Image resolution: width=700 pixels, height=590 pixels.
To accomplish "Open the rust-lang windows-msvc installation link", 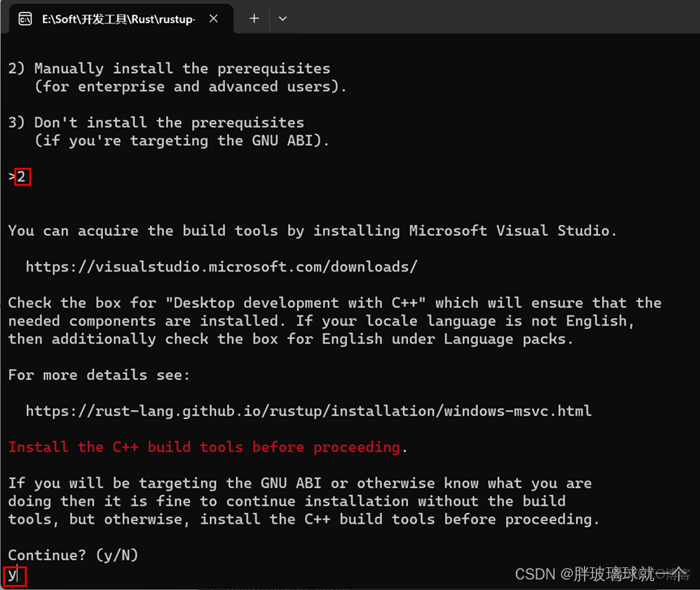I will [x=308, y=410].
